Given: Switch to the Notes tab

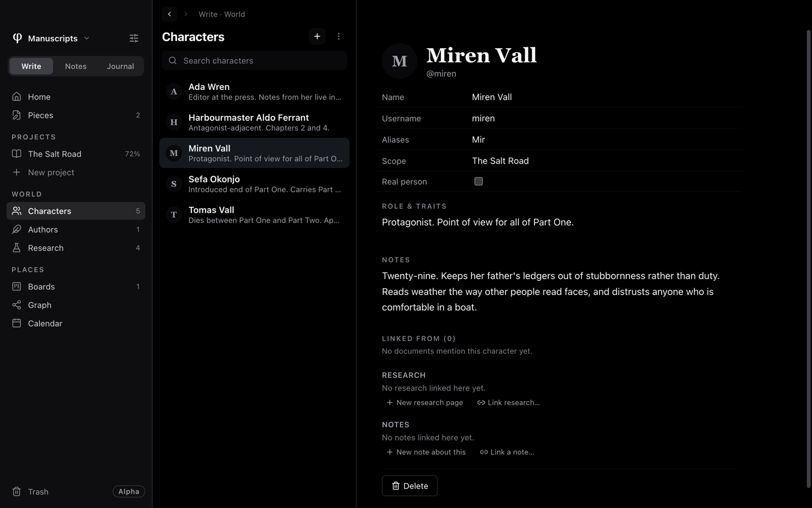Looking at the screenshot, I should pos(76,66).
